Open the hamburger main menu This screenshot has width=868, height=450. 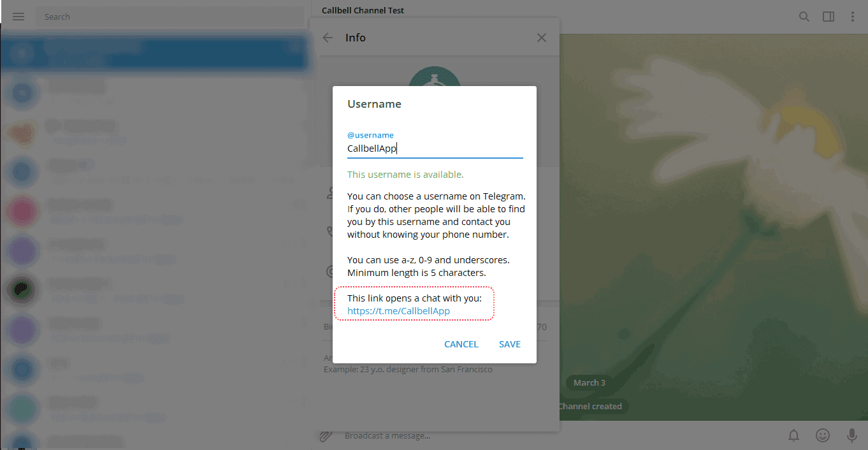[18, 17]
